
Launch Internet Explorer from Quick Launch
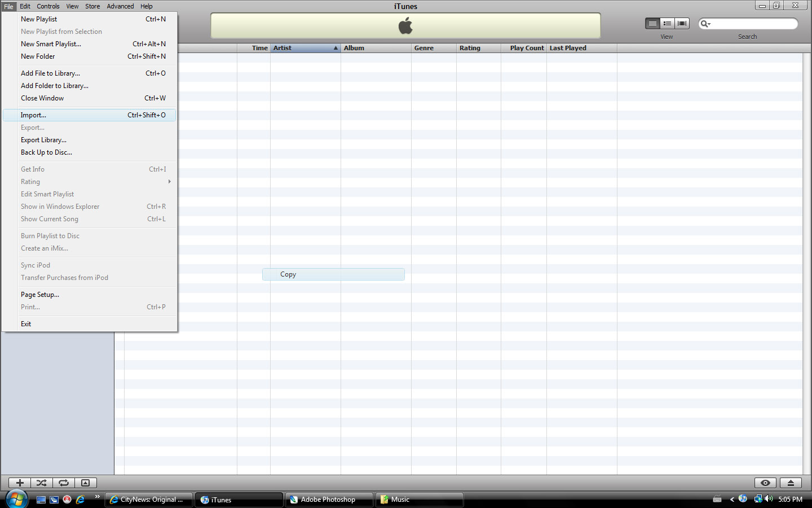tap(80, 500)
